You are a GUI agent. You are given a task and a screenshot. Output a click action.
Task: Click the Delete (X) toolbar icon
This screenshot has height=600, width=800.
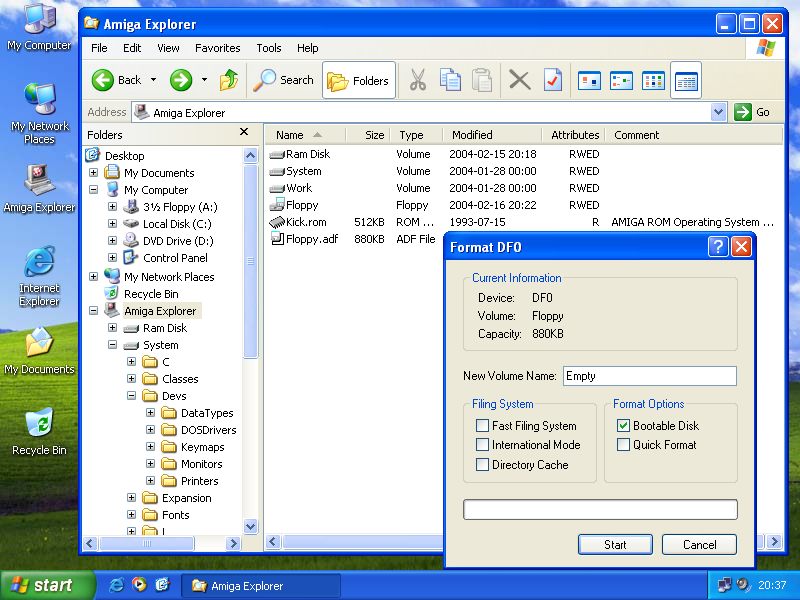(x=519, y=80)
